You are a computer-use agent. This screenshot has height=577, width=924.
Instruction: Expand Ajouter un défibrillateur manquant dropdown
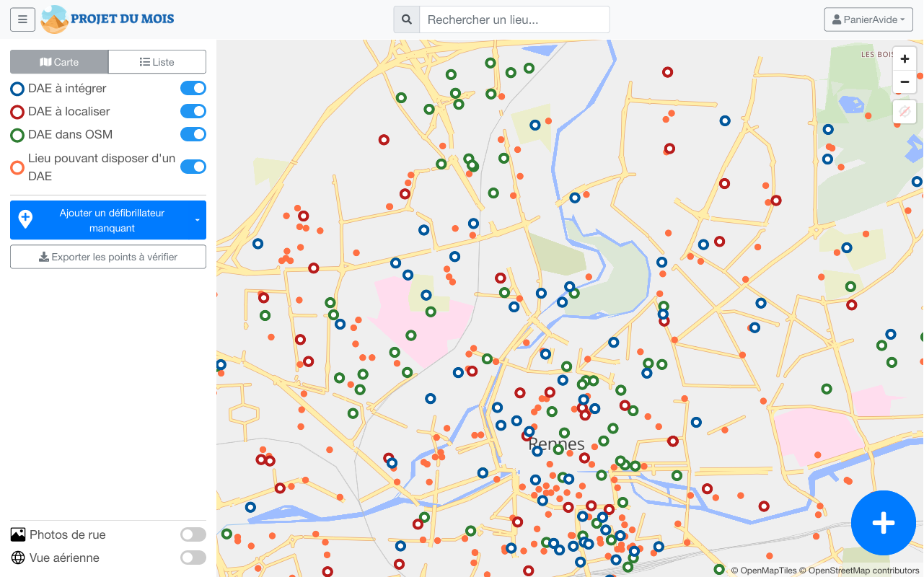tap(197, 220)
